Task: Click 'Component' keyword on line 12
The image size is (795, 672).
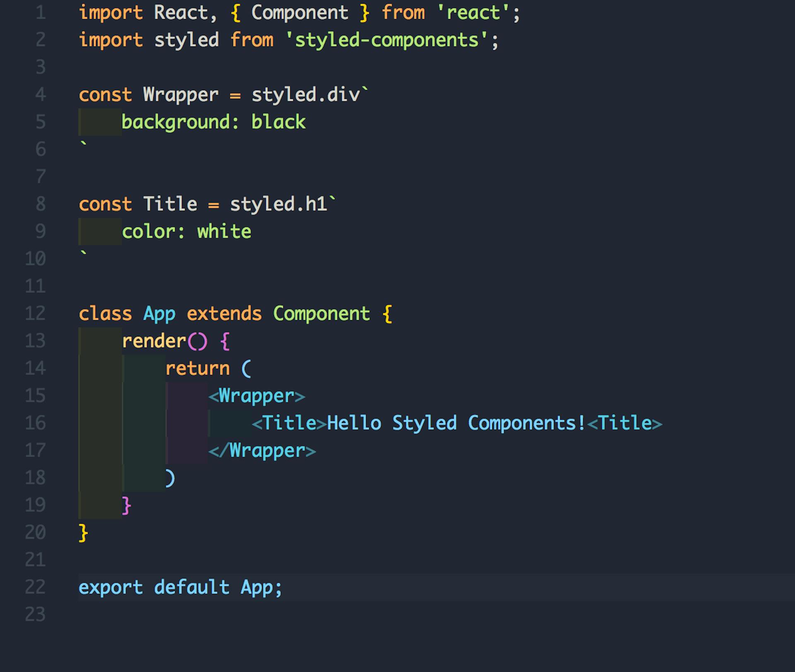Action: 322,313
